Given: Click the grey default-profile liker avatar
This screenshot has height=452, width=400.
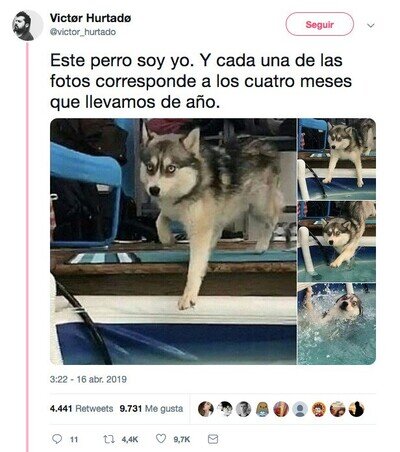Looking at the screenshot, I should (x=300, y=409).
